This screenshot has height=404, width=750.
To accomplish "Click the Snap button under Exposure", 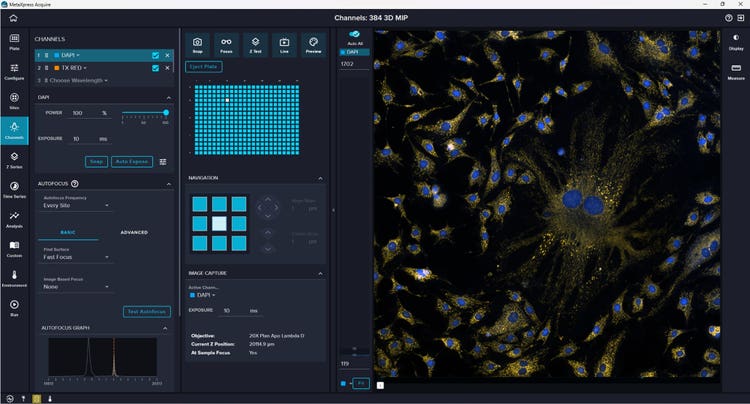I will 96,162.
